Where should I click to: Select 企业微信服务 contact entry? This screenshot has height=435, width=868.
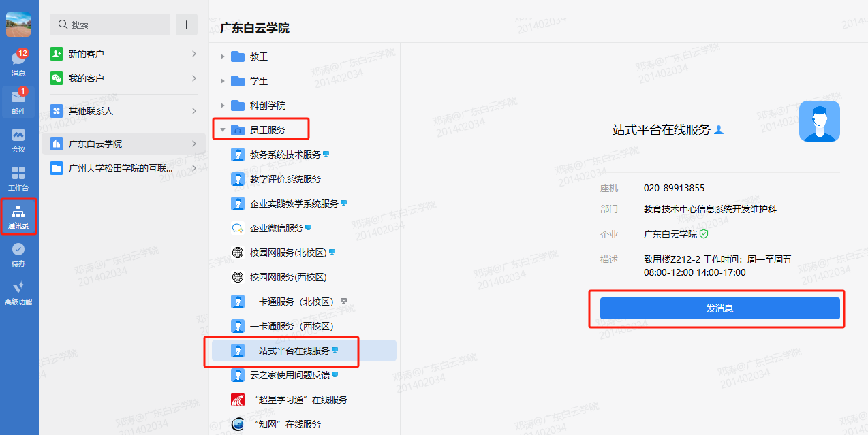point(276,228)
